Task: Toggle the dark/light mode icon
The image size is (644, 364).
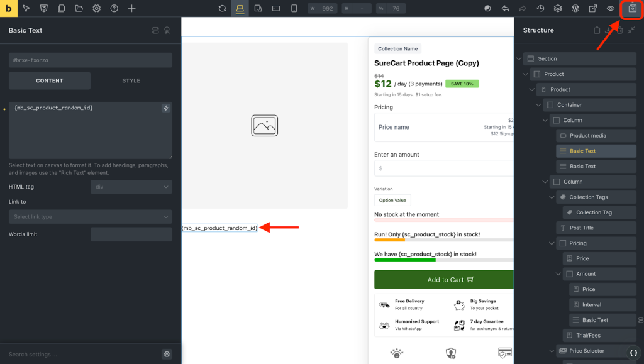Action: tap(487, 9)
